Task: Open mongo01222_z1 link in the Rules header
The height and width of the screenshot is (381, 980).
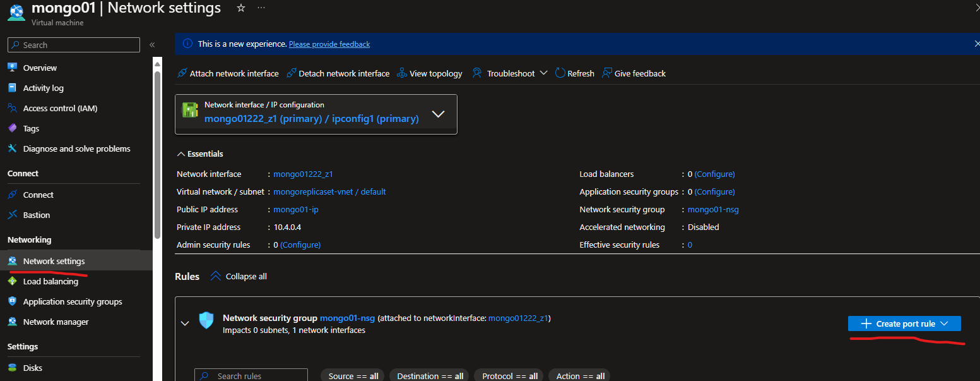Action: [518, 318]
